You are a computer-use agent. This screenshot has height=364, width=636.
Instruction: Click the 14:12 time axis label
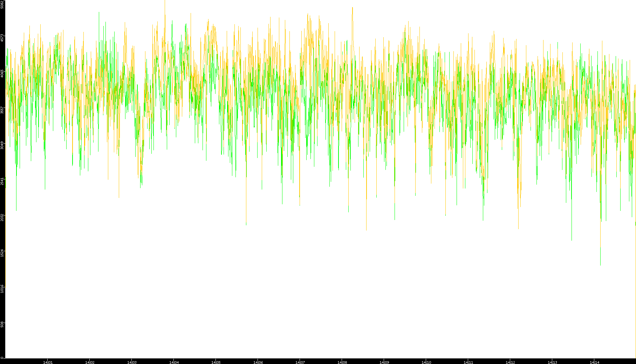(510, 362)
